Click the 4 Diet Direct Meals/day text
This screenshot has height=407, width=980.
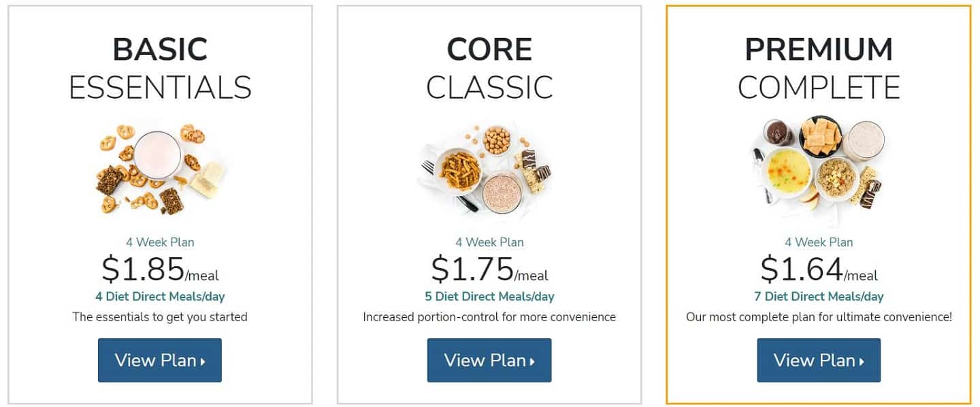pyautogui.click(x=160, y=297)
